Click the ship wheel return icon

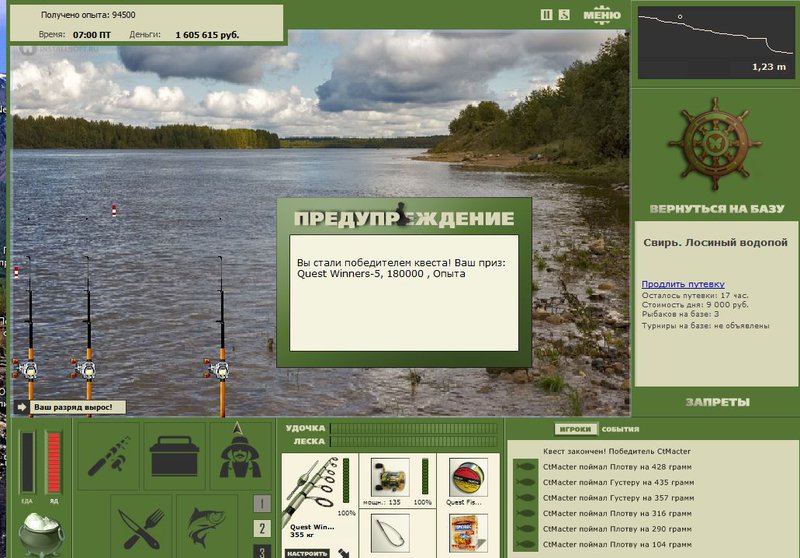(x=715, y=144)
